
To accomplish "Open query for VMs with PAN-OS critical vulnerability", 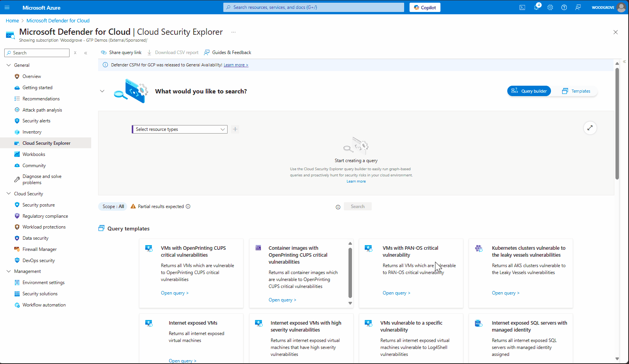I will (396, 293).
